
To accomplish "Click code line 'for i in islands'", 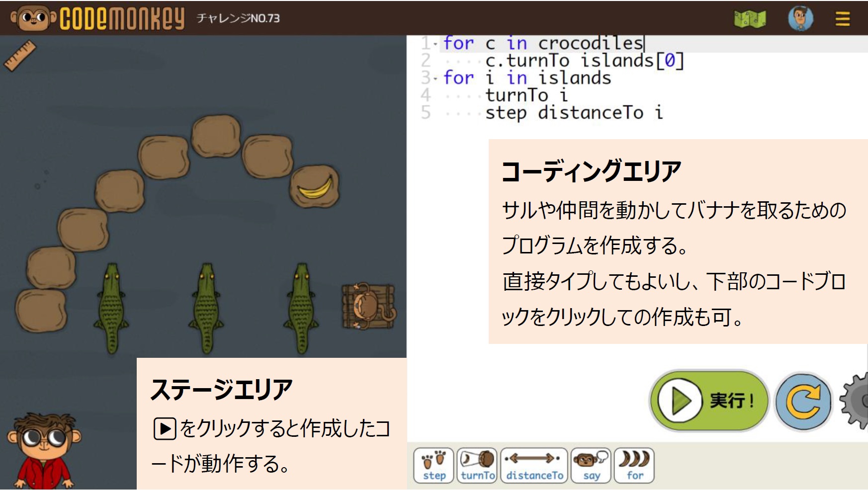I will pos(527,78).
